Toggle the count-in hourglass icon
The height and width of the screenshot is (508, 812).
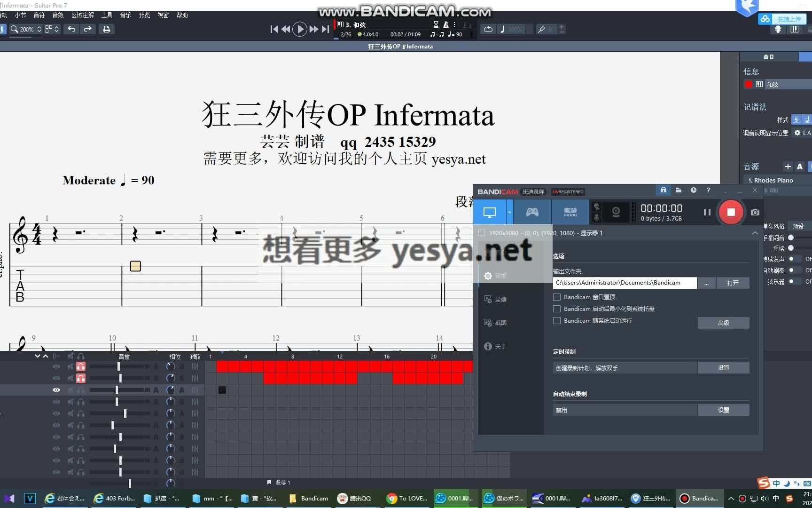436,24
